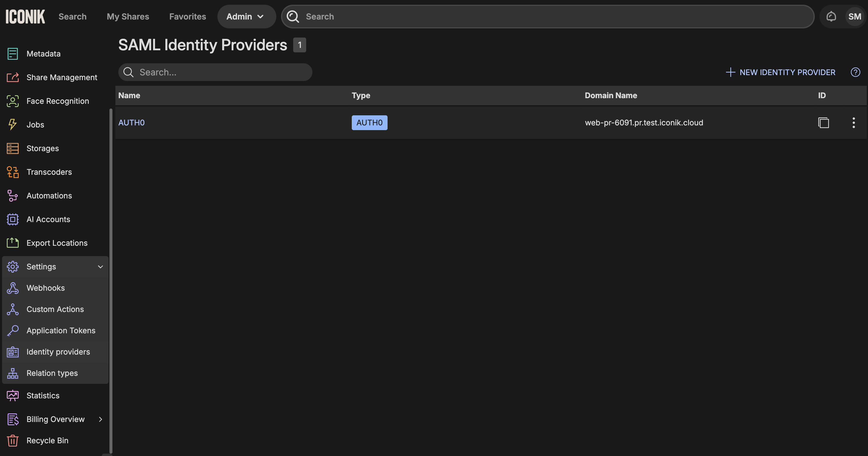Copy the AUTH0 provider ID icon
The height and width of the screenshot is (456, 868).
(823, 123)
